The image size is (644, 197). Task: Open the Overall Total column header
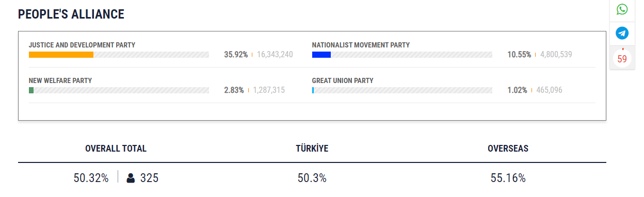point(116,149)
